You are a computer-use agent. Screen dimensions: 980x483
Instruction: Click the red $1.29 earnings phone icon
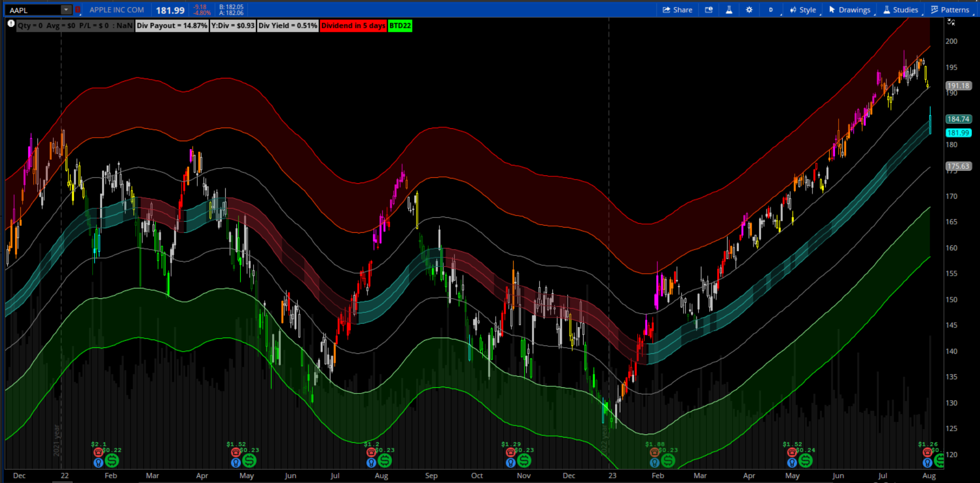click(x=510, y=452)
